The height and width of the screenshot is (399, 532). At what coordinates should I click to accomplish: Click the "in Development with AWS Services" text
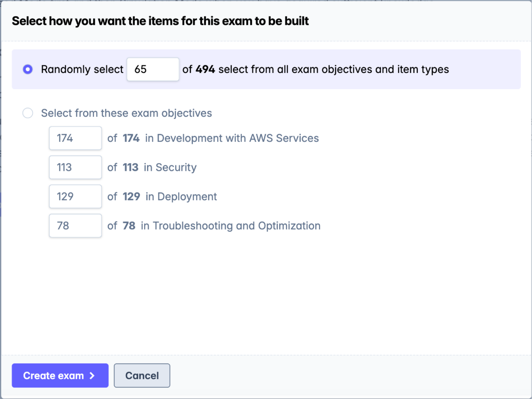pyautogui.click(x=232, y=138)
